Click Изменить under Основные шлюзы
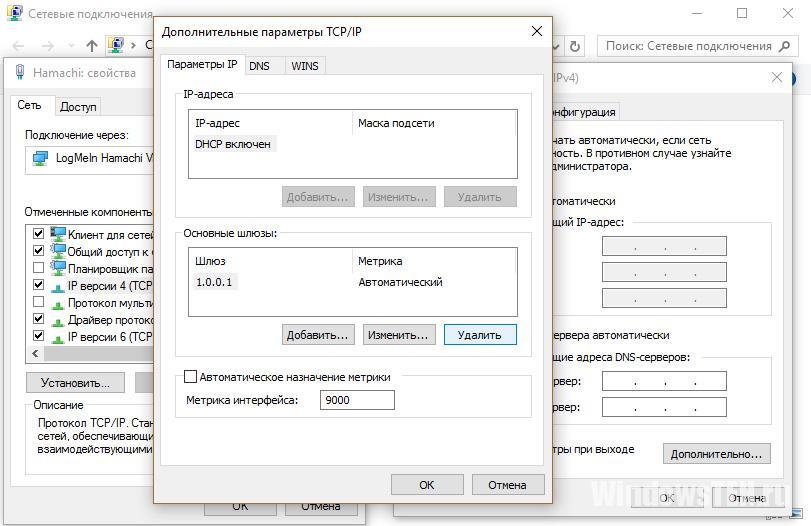The width and height of the screenshot is (811, 526). coord(399,335)
